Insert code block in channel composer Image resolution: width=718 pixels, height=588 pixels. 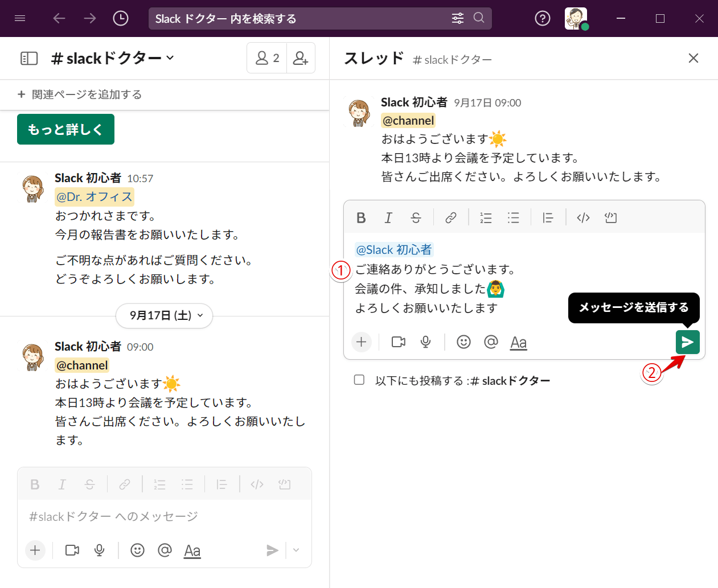tap(284, 484)
